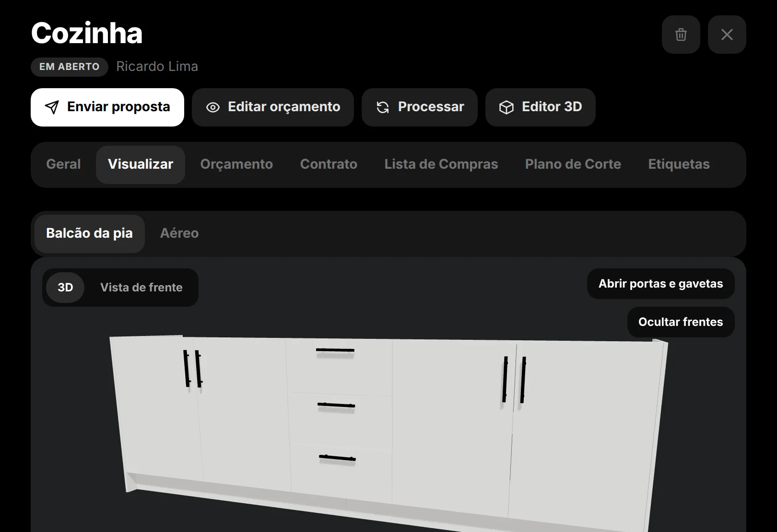777x532 pixels.
Task: Click the Enviar proposta button
Action: tap(107, 107)
